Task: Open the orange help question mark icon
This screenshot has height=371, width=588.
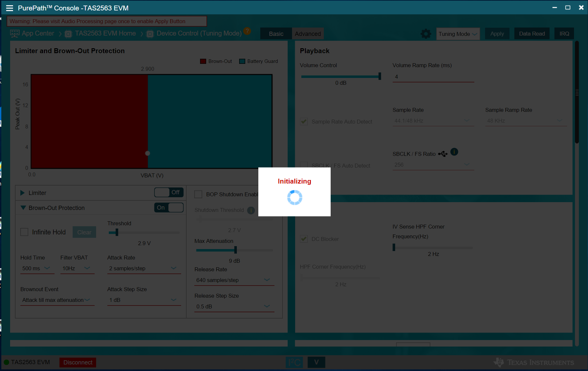Action: coord(247,31)
